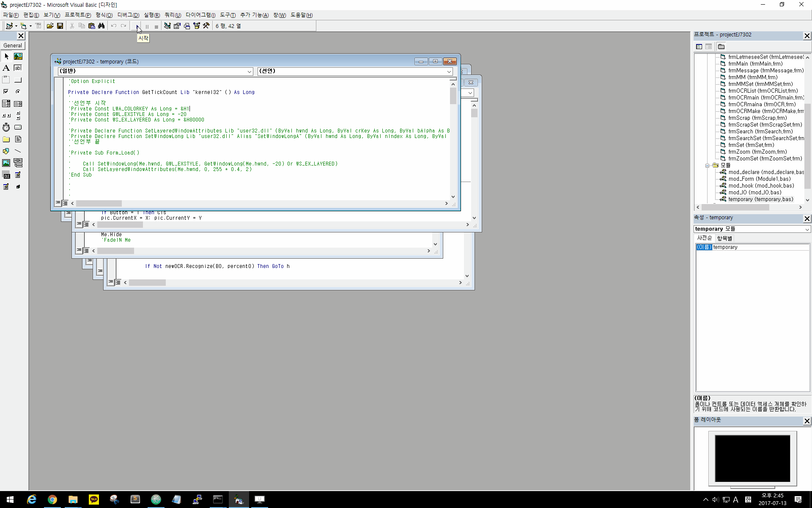This screenshot has width=812, height=508.
Task: Click the Find binoculars icon
Action: (101, 26)
